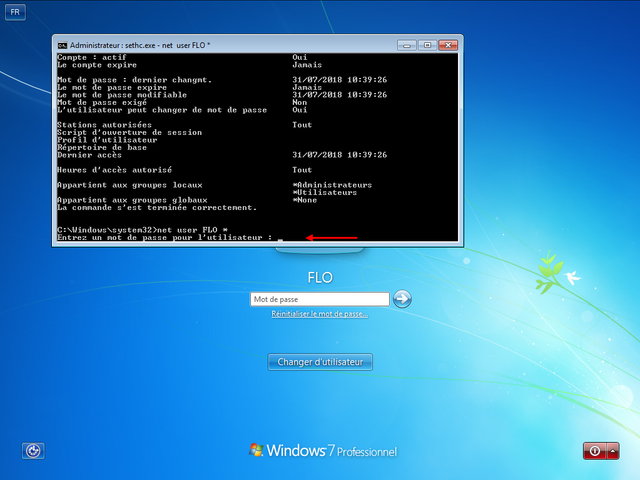
Task: Click the 'Entrez un mot de passe' prompt
Action: click(x=164, y=238)
